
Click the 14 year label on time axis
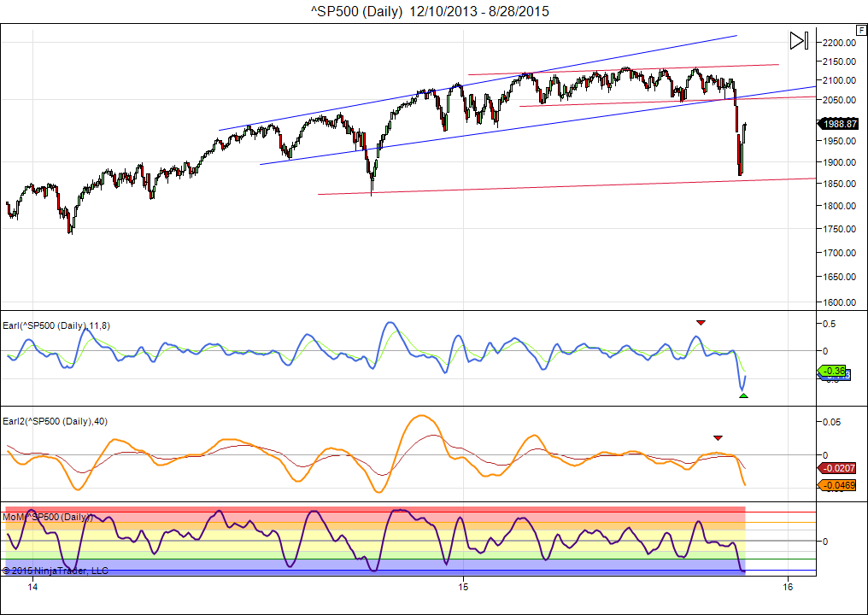32,587
